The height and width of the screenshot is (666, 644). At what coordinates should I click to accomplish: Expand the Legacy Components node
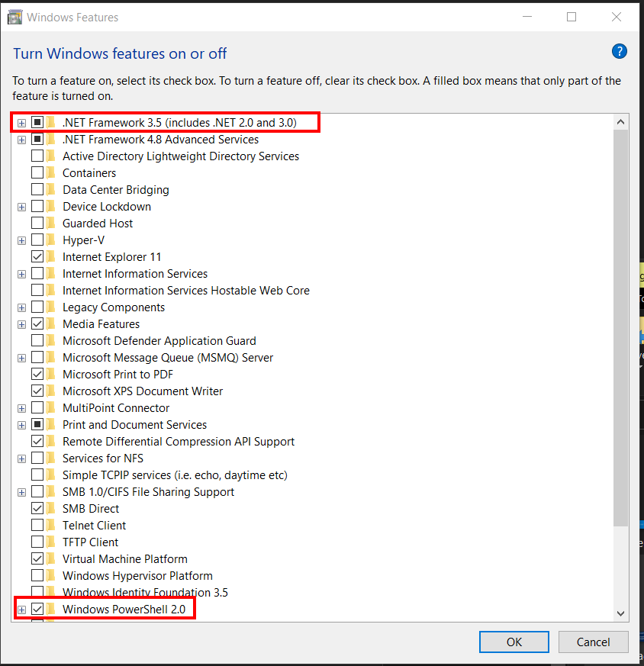click(x=21, y=307)
